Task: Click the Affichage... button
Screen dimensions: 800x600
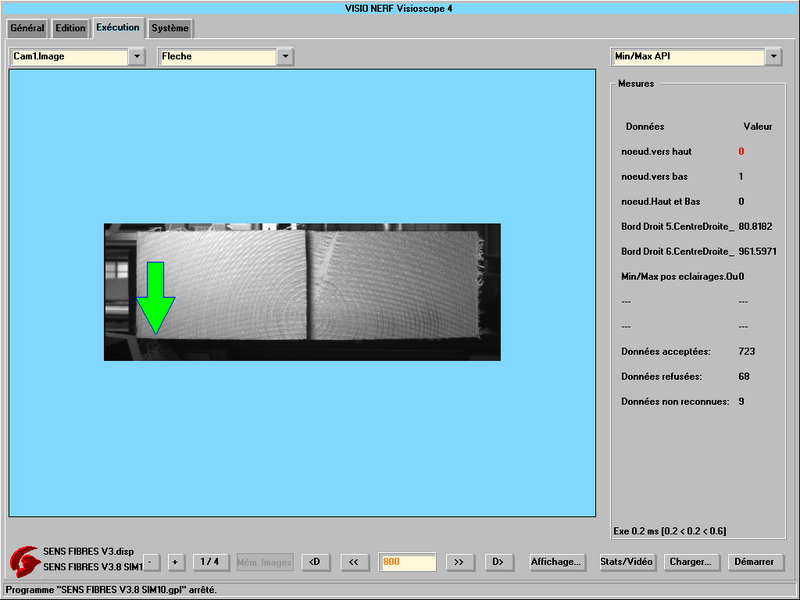Action: coord(557,562)
